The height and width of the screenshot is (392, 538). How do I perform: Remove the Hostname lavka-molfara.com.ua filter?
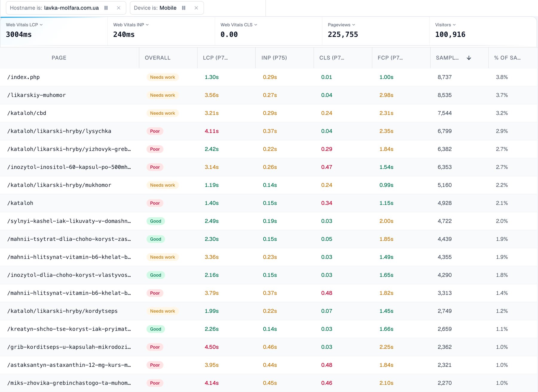pyautogui.click(x=119, y=8)
